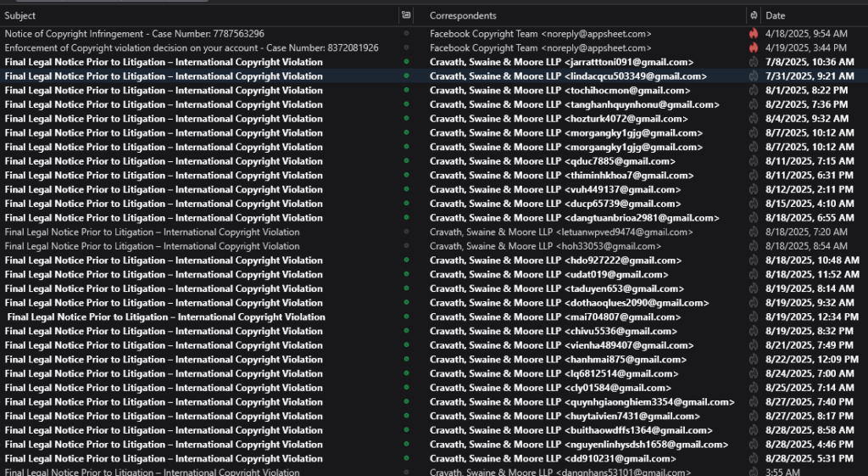868x476 pixels.
Task: Open 'Notice of Copyright Infringement - Case Number: 7787563296'
Action: [x=135, y=34]
